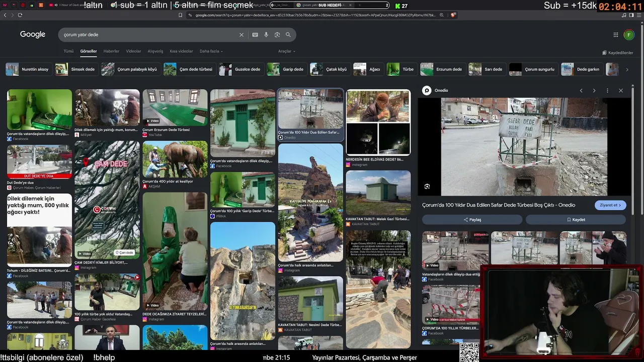The height and width of the screenshot is (362, 644).
Task: Filter by the Çatak köyü chip
Action: coord(330,69)
